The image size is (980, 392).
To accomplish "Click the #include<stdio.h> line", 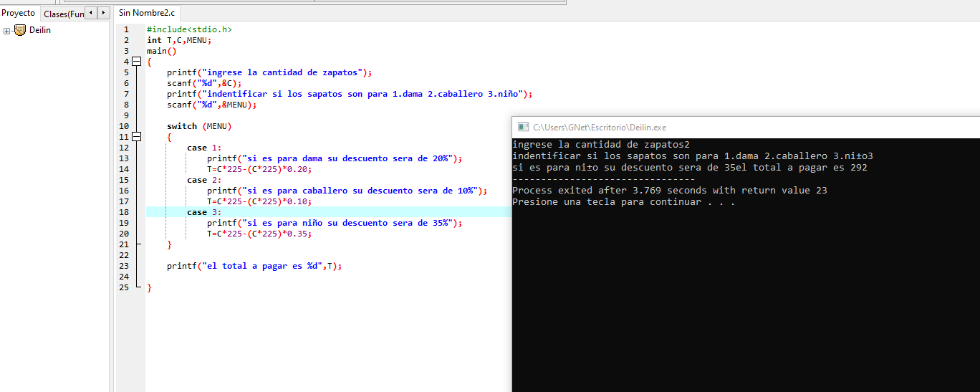I will [x=189, y=29].
